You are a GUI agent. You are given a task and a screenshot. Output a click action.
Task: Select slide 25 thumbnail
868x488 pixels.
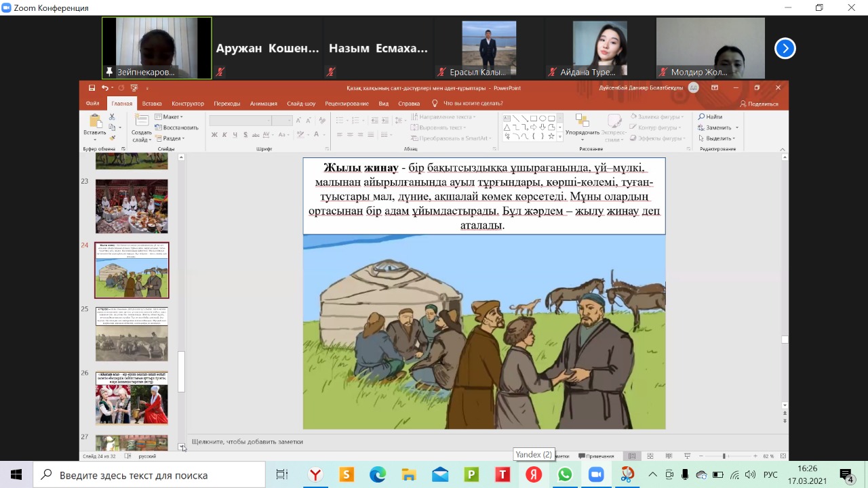132,334
